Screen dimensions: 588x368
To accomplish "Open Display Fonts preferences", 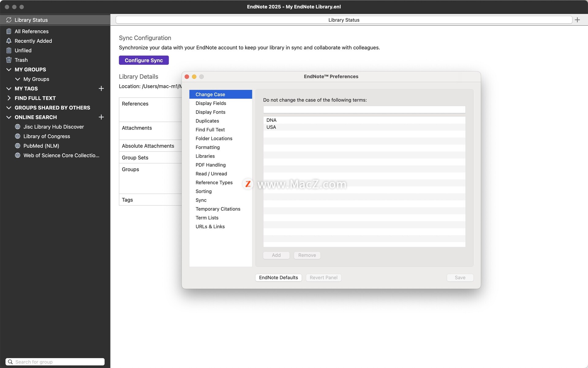I will [x=221, y=112].
